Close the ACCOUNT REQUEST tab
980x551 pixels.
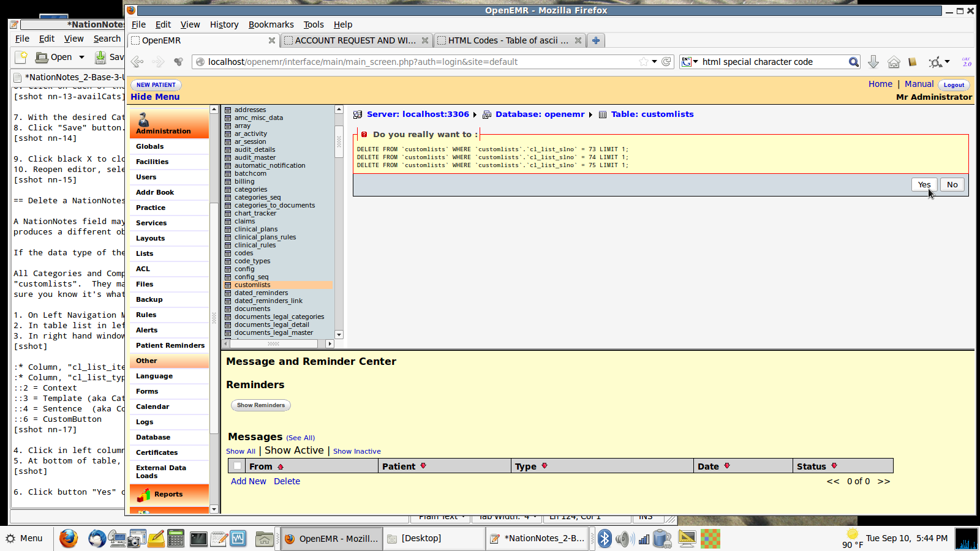coord(425,40)
